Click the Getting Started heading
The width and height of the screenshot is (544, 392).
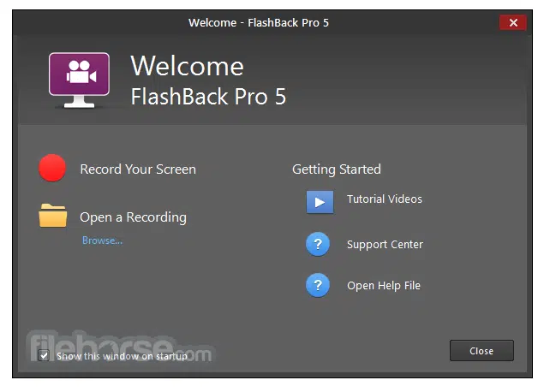pyautogui.click(x=337, y=169)
